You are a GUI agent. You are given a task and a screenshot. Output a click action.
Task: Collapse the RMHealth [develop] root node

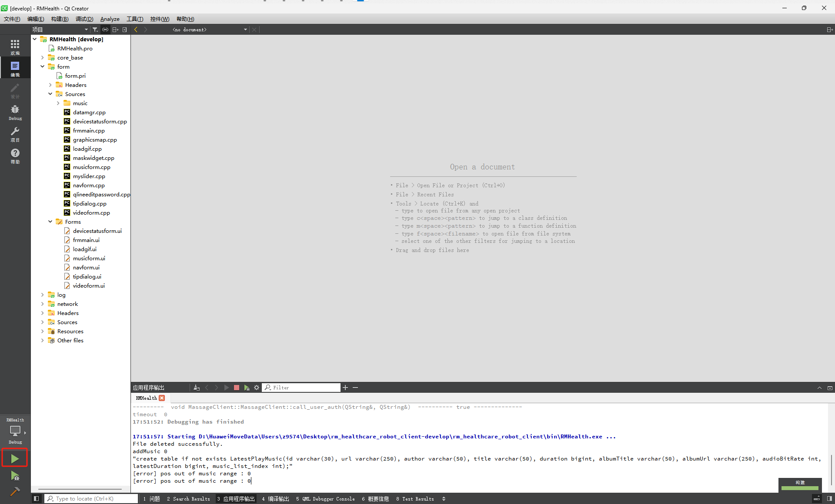pos(35,39)
